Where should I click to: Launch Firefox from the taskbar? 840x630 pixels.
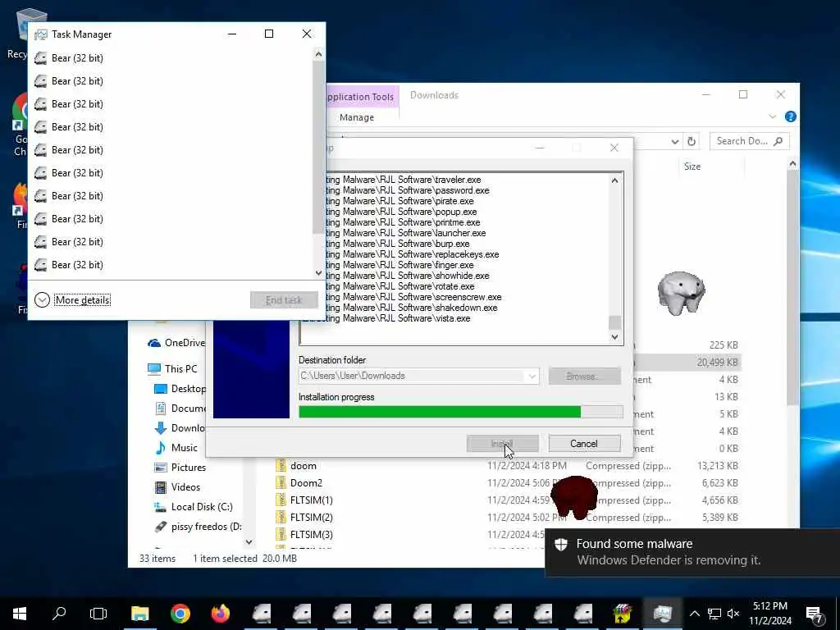(221, 614)
